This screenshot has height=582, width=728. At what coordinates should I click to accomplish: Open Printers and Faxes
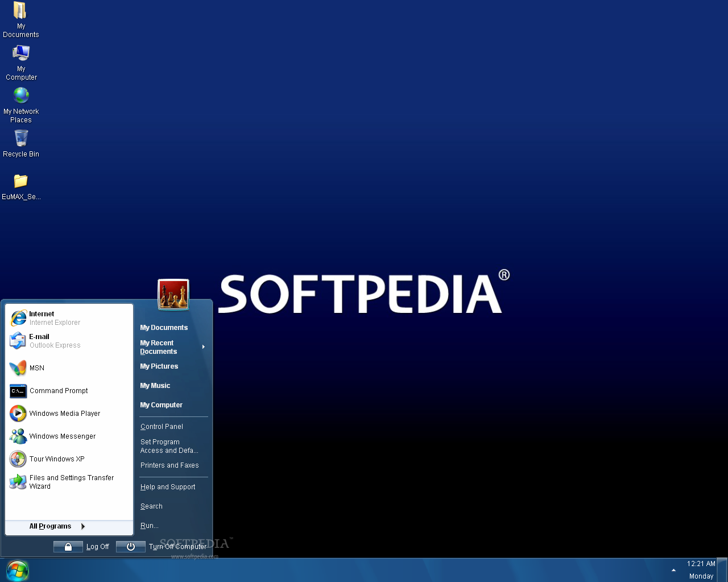169,465
